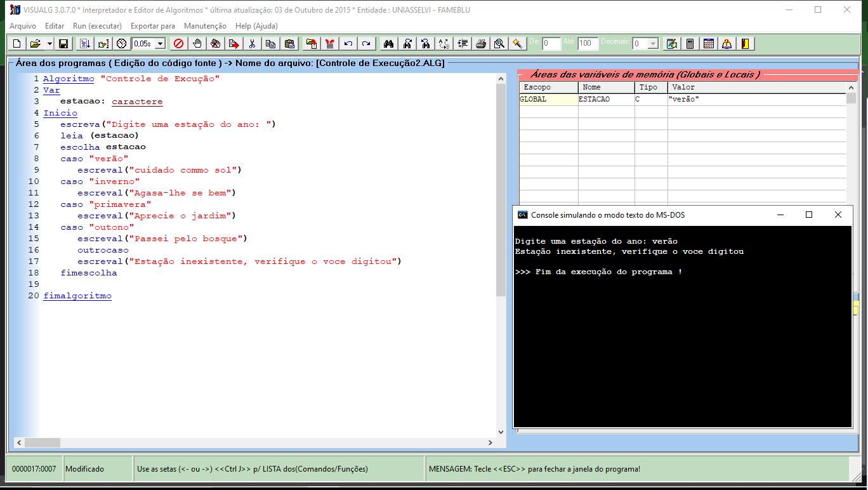The height and width of the screenshot is (490, 868).
Task: Paste from clipboard with the paste icon
Action: [290, 44]
